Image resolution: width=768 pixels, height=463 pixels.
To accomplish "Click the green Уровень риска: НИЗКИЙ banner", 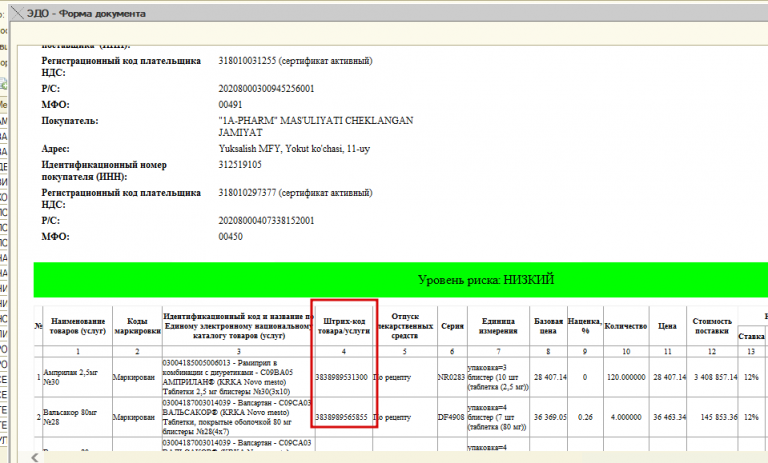I will coord(401,280).
